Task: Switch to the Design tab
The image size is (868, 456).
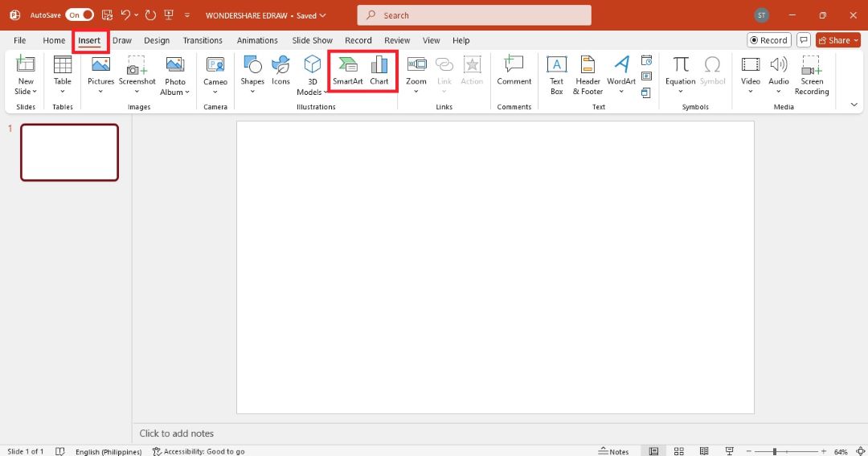Action: tap(157, 40)
